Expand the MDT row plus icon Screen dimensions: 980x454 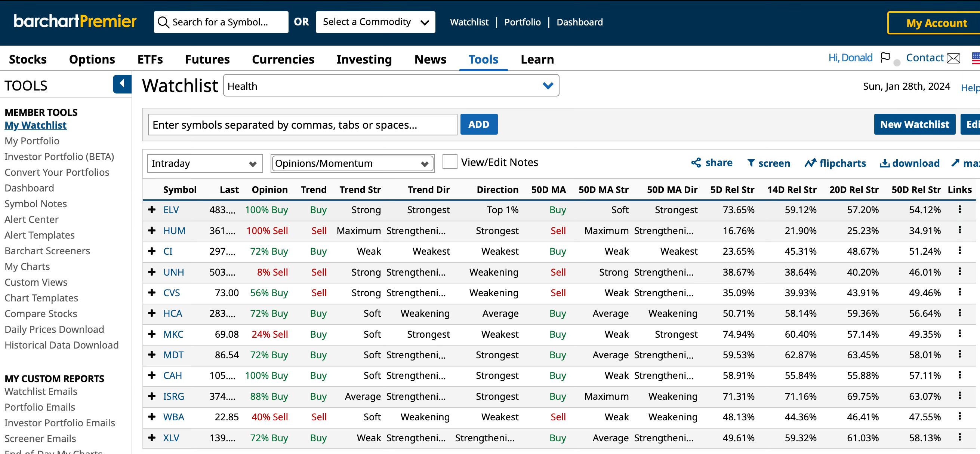click(x=152, y=355)
